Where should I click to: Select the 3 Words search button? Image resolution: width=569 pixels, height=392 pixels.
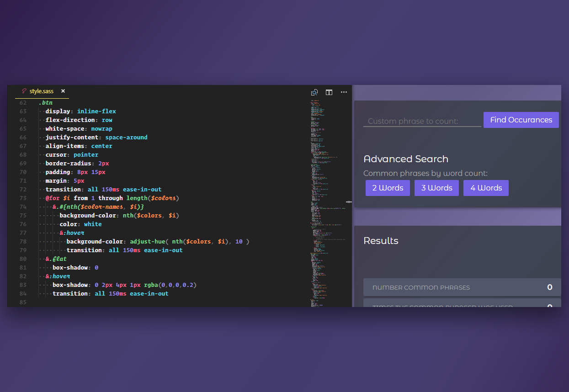click(x=436, y=188)
